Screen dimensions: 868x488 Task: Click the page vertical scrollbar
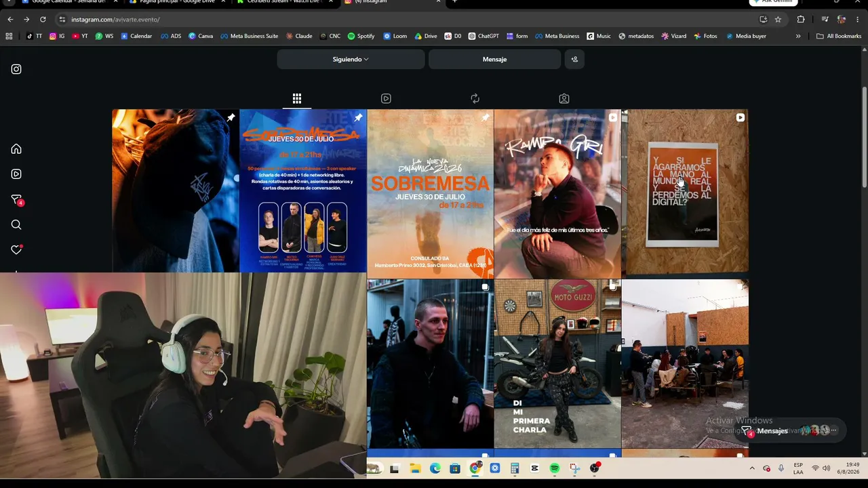[x=864, y=138]
